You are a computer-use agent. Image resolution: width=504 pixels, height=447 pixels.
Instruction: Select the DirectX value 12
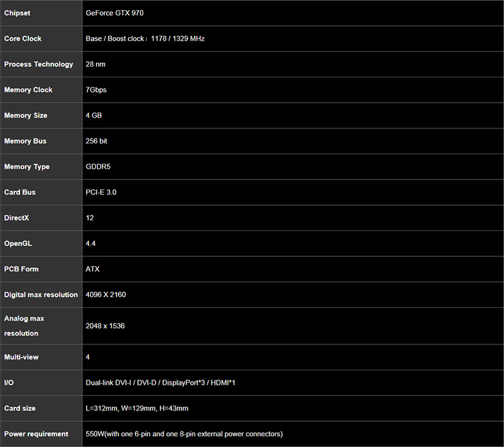coord(89,218)
